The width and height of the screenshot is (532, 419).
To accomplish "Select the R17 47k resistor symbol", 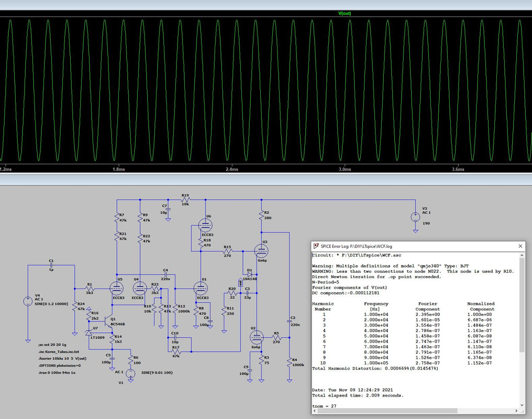I will tap(176, 352).
